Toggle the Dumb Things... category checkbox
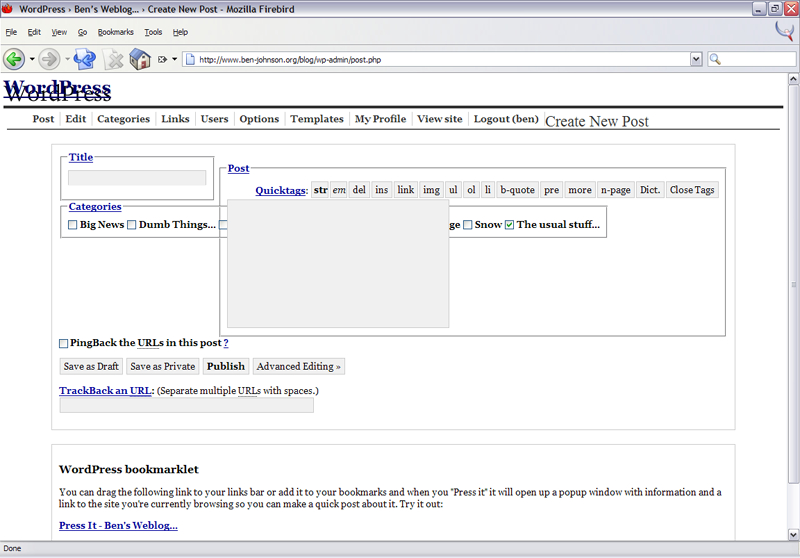The width and height of the screenshot is (800, 558). 132,225
